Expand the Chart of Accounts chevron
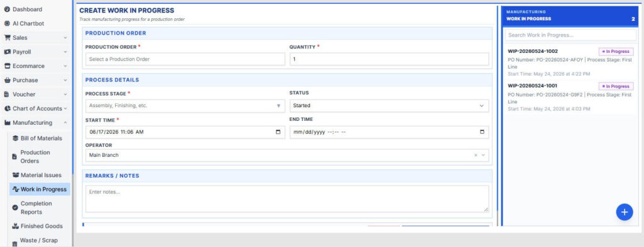 point(65,108)
